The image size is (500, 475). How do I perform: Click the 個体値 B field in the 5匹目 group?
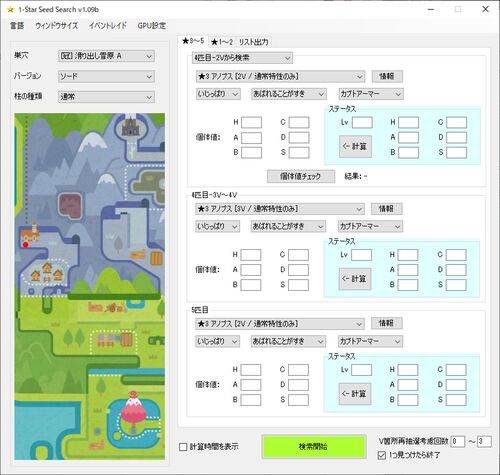click(x=251, y=400)
